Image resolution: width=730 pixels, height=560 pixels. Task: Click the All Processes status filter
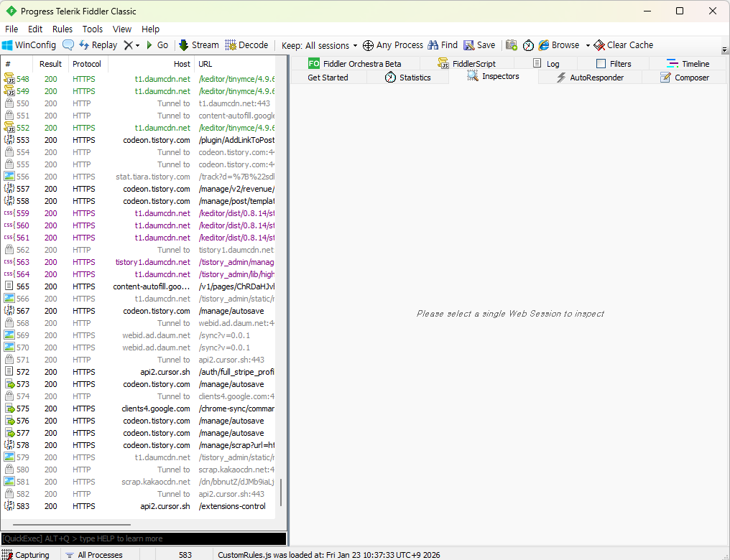(x=93, y=554)
